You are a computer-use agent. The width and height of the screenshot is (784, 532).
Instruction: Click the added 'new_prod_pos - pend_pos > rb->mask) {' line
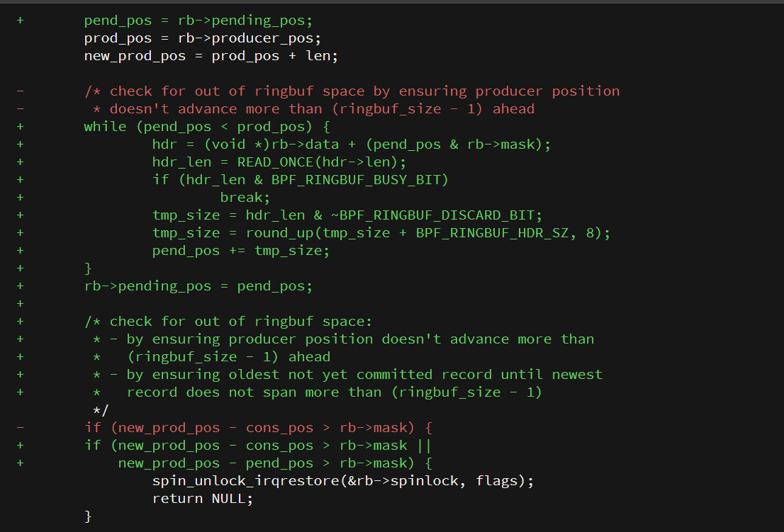pos(275,463)
